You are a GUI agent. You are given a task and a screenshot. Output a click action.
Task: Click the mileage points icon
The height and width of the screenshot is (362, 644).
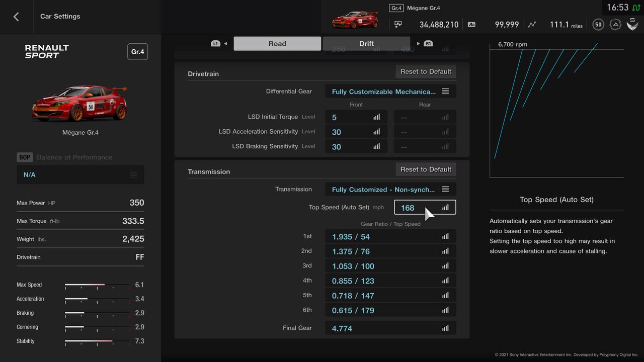(471, 24)
